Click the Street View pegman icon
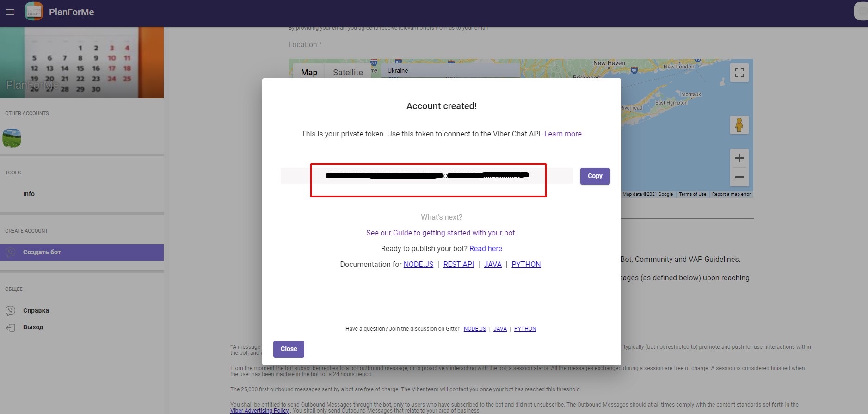 point(739,125)
